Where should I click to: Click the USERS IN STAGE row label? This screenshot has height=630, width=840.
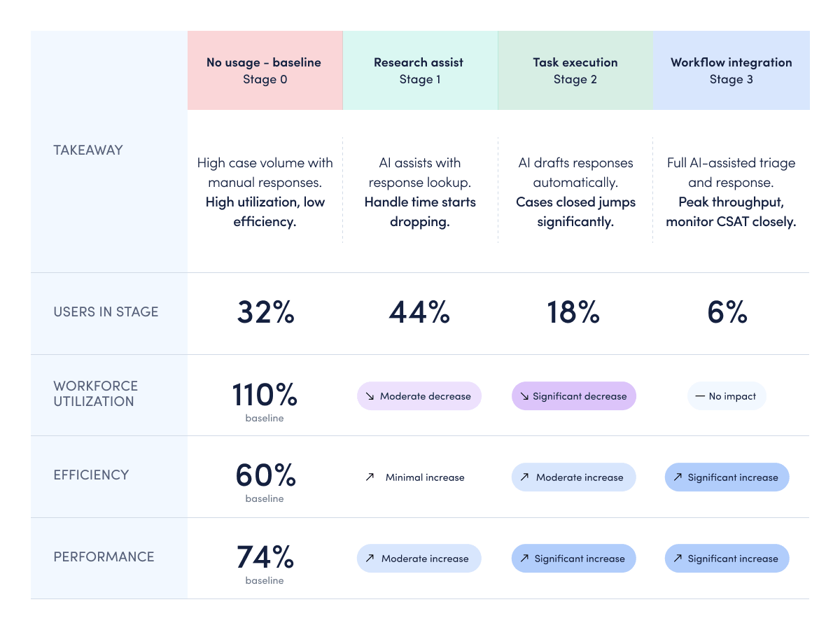click(106, 312)
